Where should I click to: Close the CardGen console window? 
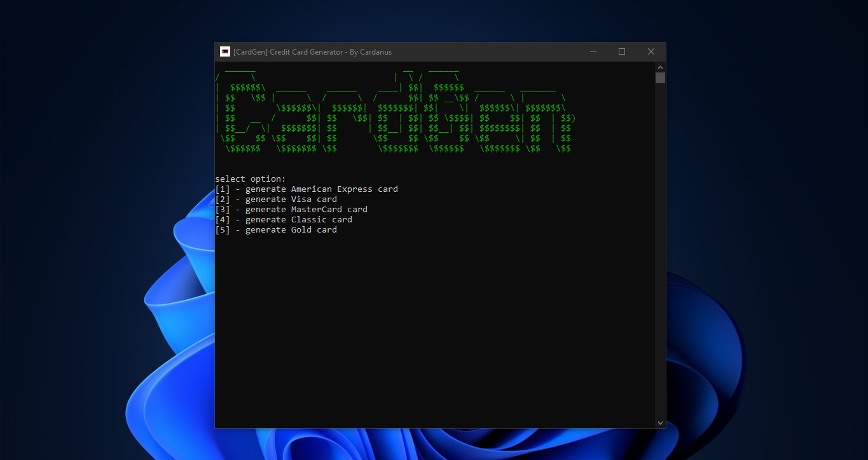tap(651, 51)
